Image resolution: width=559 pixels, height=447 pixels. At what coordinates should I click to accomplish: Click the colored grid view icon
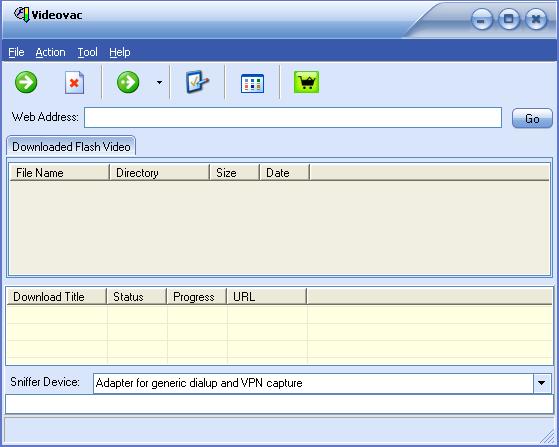pyautogui.click(x=252, y=83)
